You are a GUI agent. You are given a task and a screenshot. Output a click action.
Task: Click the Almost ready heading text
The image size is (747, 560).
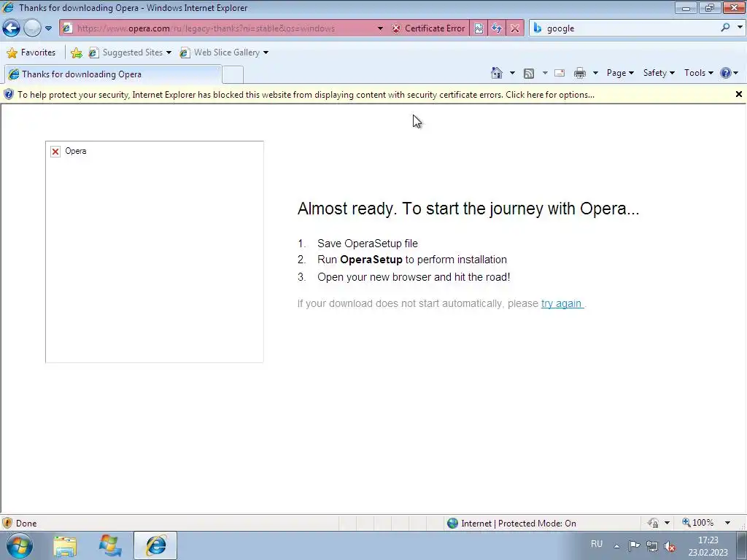coord(468,209)
